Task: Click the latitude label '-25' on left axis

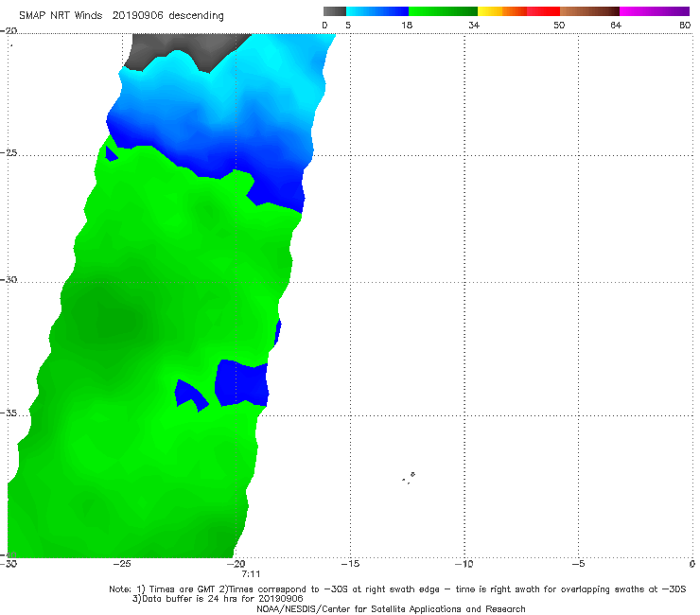Action: 9,153
